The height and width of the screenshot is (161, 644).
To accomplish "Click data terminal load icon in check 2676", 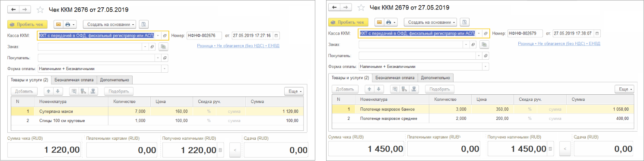I will (83, 91).
